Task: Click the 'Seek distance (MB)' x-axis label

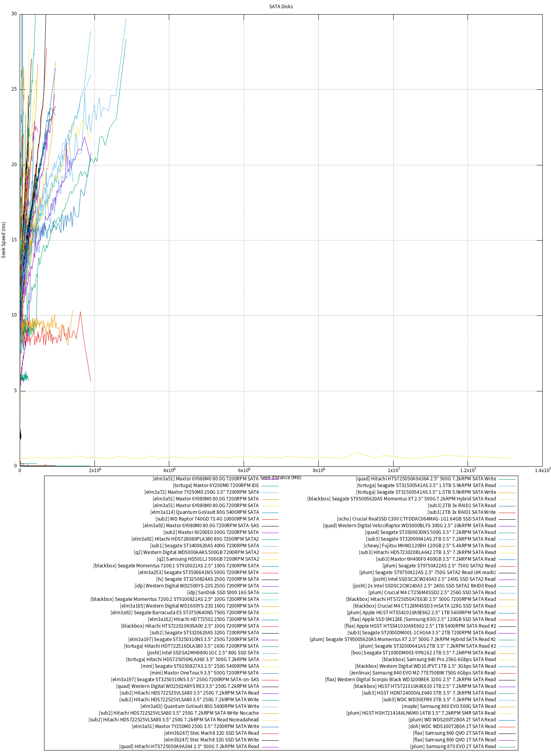Action: click(x=281, y=478)
